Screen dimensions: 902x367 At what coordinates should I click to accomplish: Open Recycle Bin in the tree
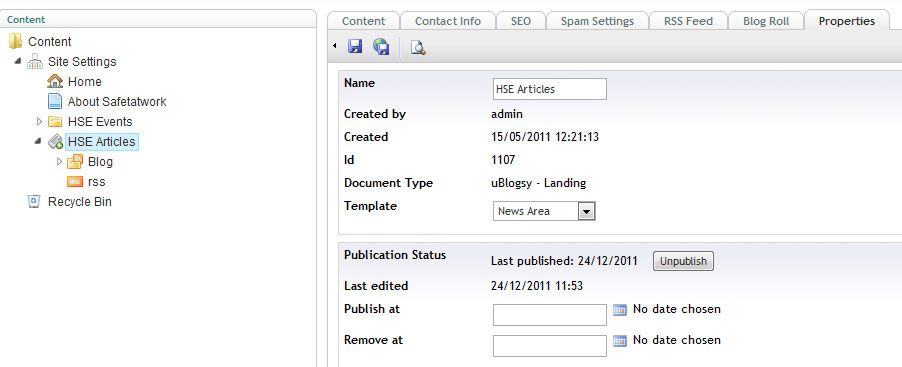pos(79,202)
